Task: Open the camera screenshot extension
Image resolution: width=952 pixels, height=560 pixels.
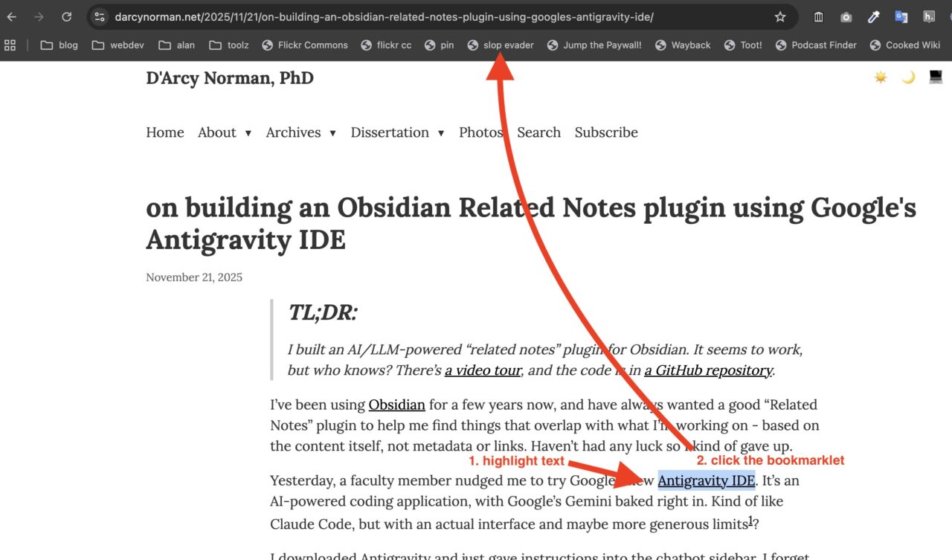Action: [846, 16]
